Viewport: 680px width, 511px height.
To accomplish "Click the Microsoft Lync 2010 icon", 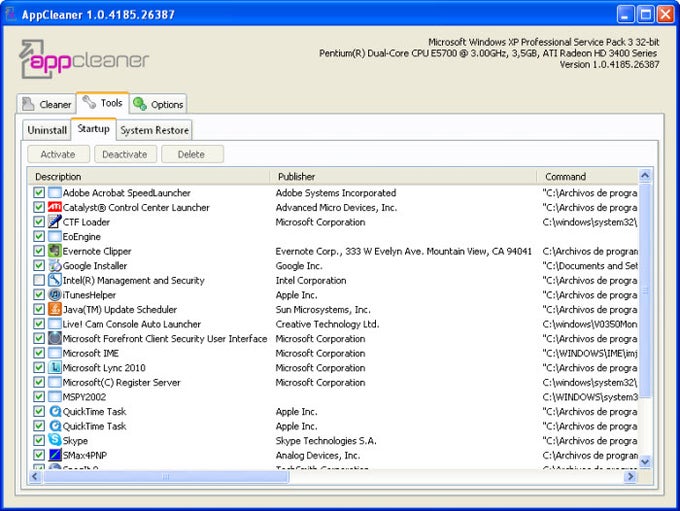I will [55, 367].
